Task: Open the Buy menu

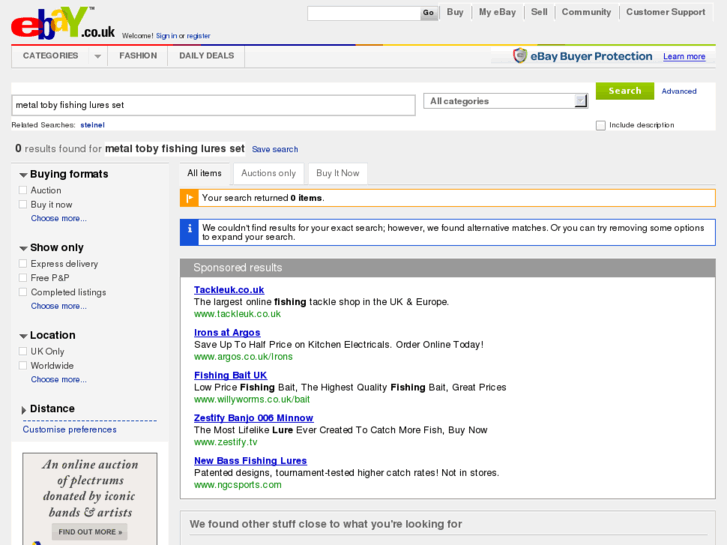Action: 455,12
